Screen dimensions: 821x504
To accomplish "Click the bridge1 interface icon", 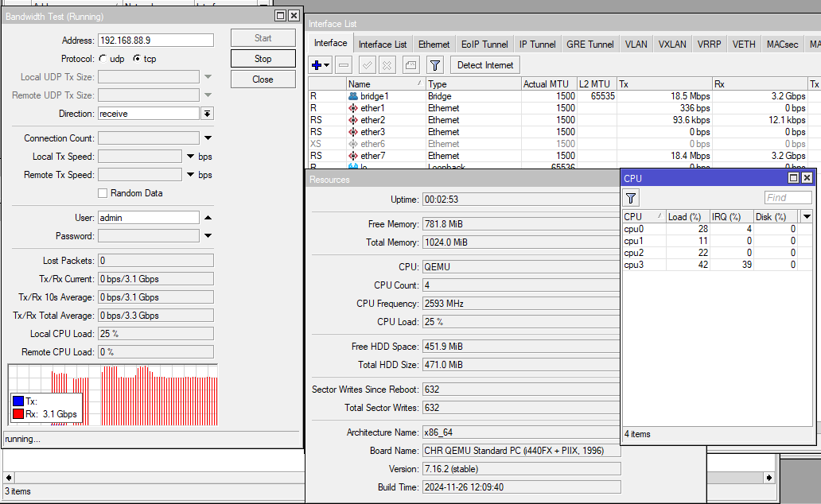I will coord(353,96).
